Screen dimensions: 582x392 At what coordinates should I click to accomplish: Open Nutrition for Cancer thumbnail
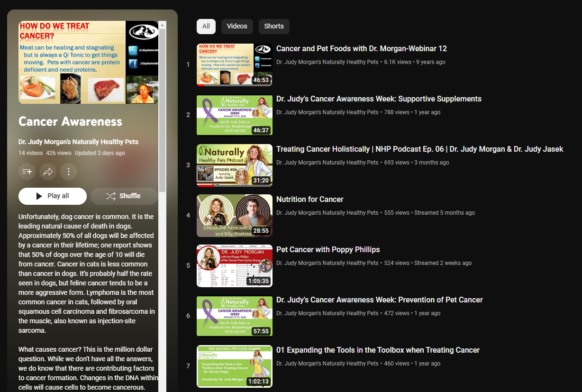[x=235, y=216]
